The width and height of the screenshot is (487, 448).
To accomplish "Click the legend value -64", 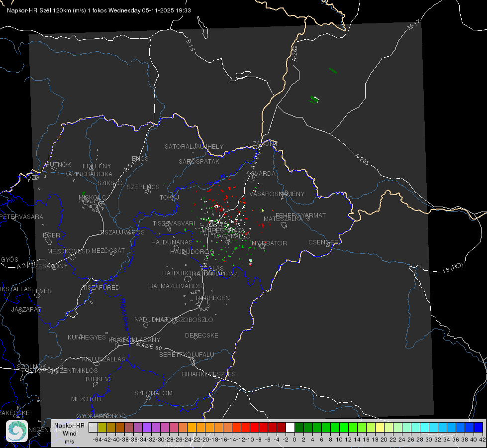I will pos(97,440).
